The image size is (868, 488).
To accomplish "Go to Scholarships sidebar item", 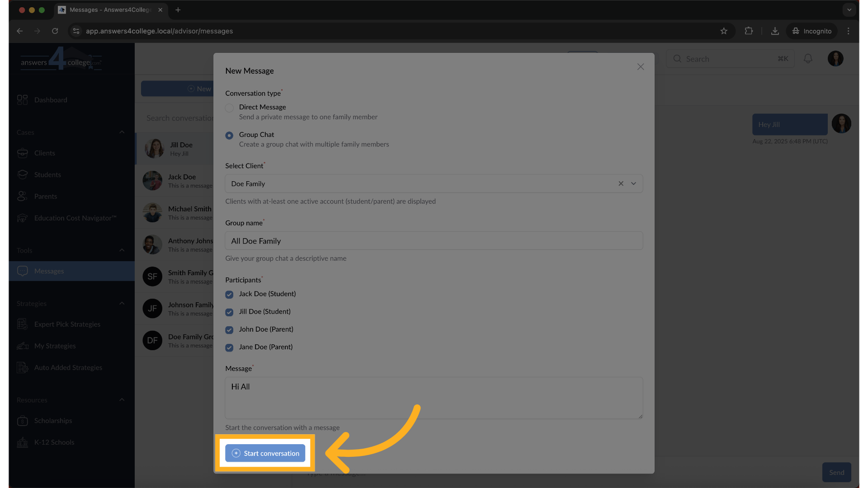I will click(53, 421).
